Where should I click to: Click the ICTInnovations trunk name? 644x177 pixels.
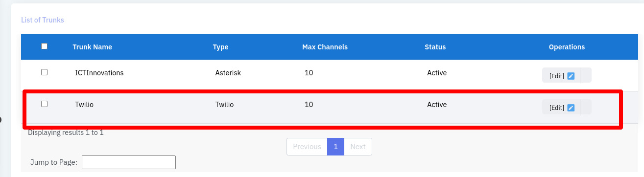click(99, 73)
